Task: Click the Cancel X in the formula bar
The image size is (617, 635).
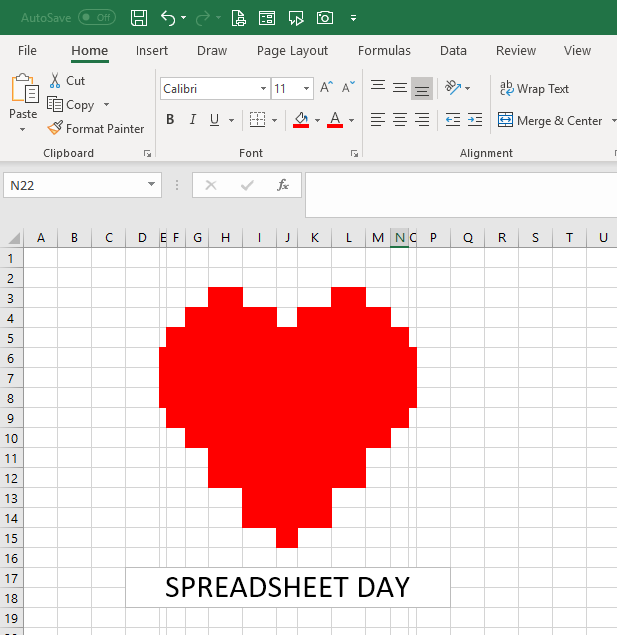Action: (x=211, y=185)
